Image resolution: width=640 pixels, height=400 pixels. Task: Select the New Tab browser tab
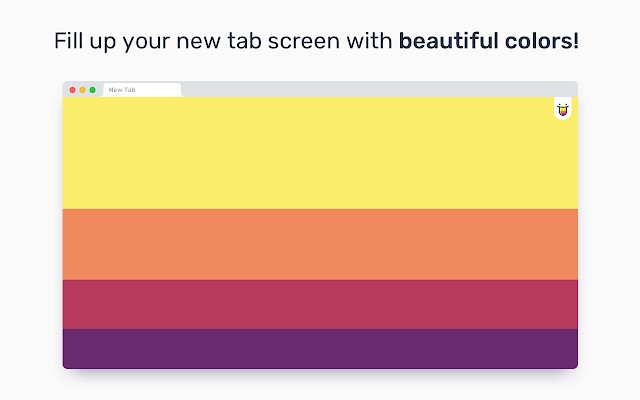pos(142,90)
